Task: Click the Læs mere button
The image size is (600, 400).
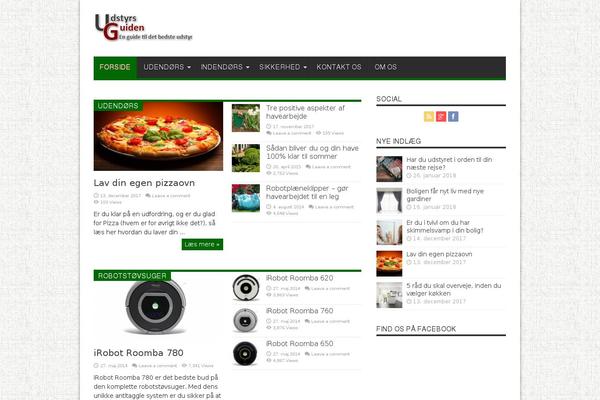Action: coord(202,244)
